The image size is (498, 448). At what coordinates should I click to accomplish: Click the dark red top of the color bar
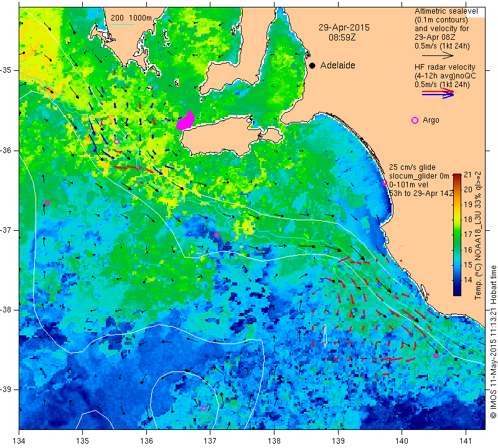coord(457,177)
